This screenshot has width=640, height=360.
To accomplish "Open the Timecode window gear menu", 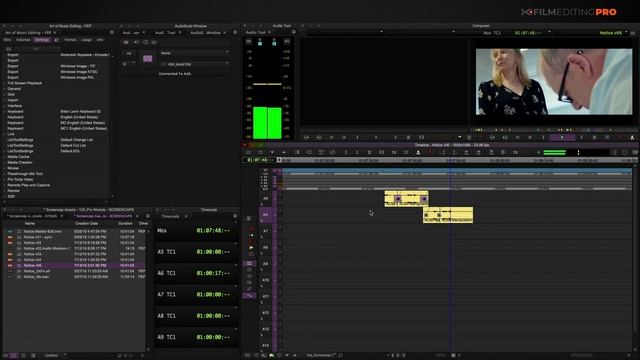I will [x=235, y=216].
